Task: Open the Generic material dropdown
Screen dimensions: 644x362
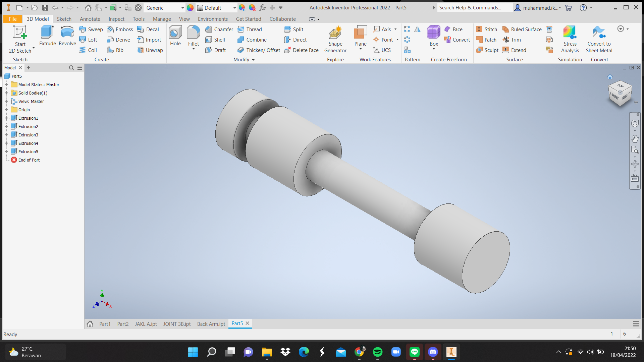Action: (x=182, y=8)
